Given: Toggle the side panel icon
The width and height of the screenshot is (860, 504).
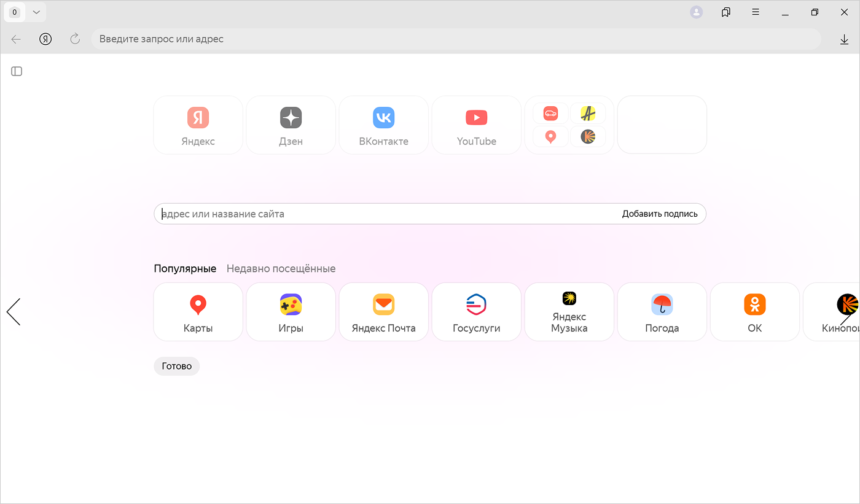Looking at the screenshot, I should pos(17,71).
